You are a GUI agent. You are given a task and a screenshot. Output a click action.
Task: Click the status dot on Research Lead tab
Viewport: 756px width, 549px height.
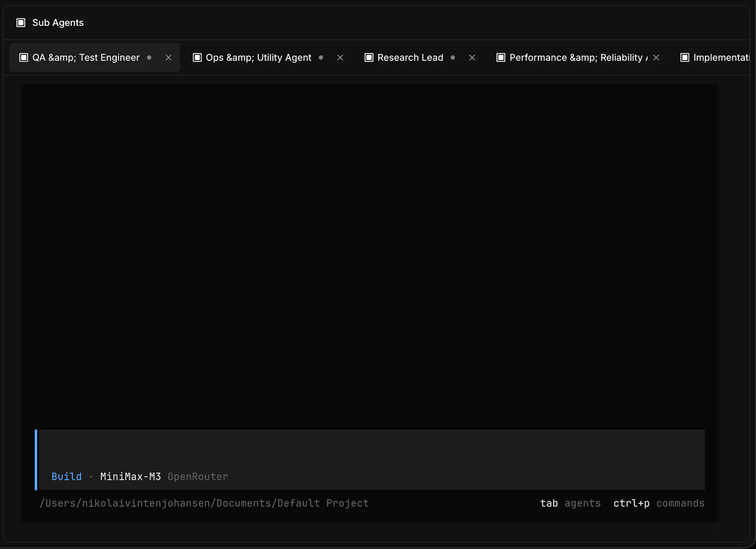point(453,58)
